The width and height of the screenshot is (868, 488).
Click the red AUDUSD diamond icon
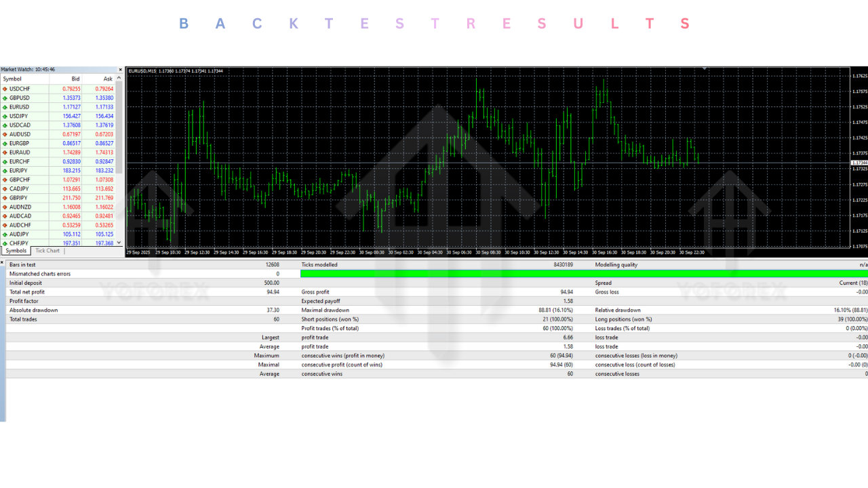tap(5, 134)
